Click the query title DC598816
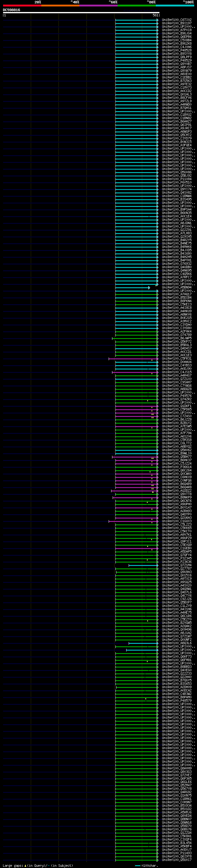 pos(11,10)
